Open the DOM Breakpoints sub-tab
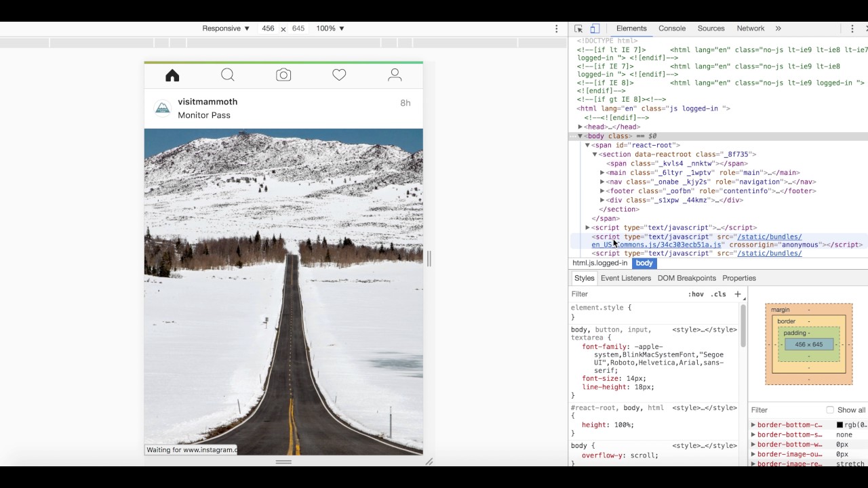 (687, 278)
